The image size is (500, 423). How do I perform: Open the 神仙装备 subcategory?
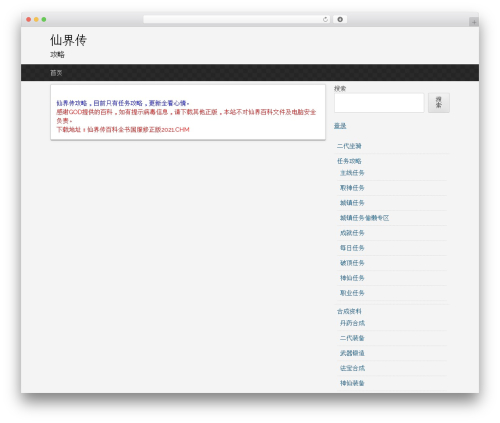[x=352, y=383]
